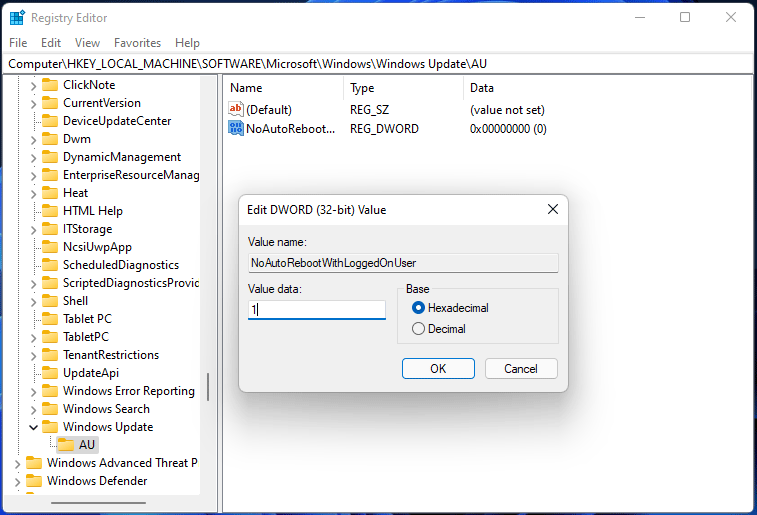Open the Help menu
This screenshot has width=757, height=515.
click(187, 43)
